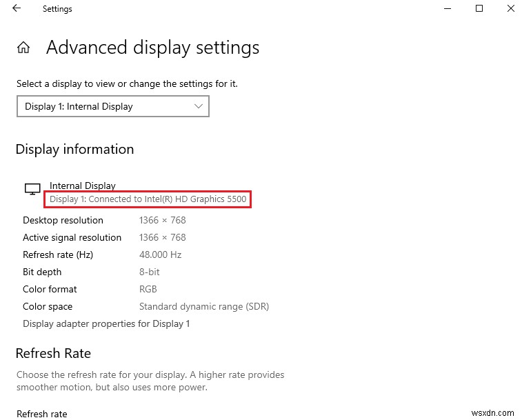Image resolution: width=522 pixels, height=420 pixels.
Task: Click 'Choose the refresh rate' description text
Action: point(150,381)
